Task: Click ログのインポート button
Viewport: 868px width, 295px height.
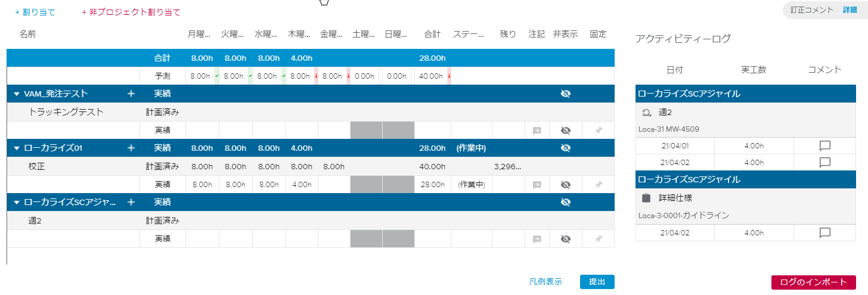Action: pyautogui.click(x=813, y=282)
